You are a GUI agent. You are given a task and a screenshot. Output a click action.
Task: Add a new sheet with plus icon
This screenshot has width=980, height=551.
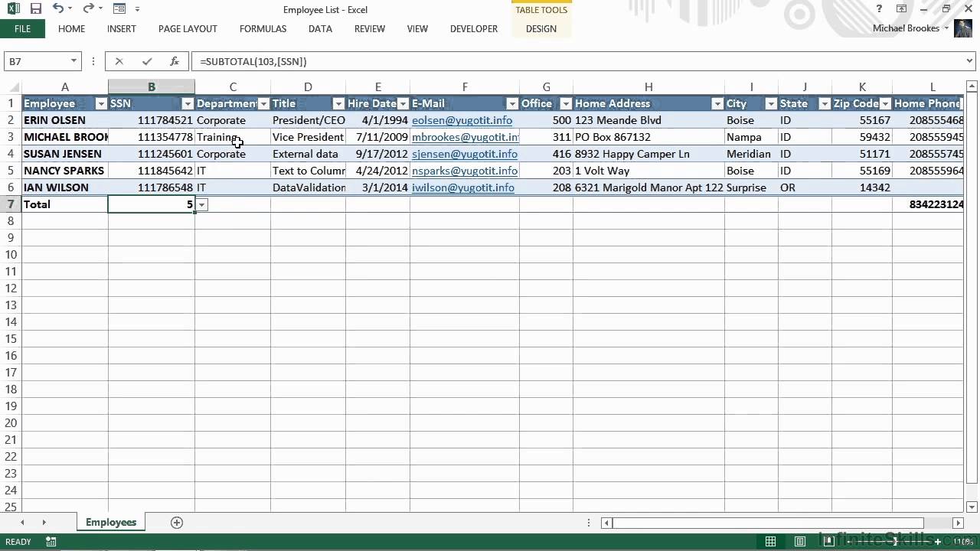[x=177, y=523]
